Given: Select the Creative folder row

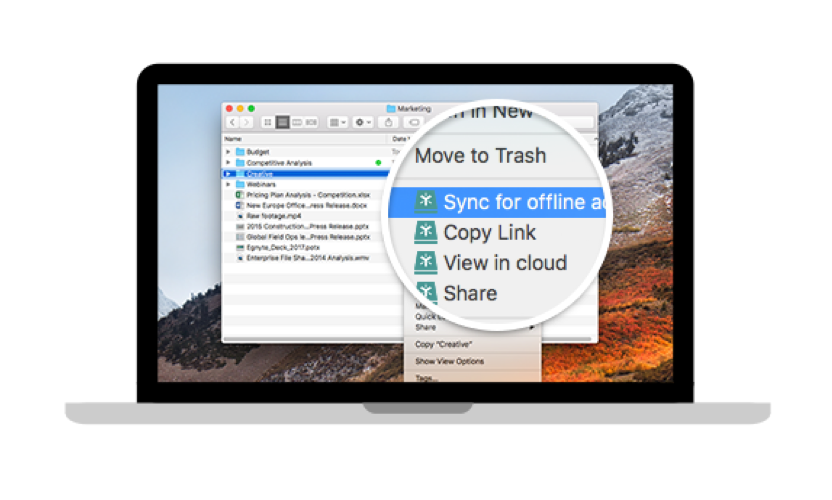Looking at the screenshot, I should 306,174.
